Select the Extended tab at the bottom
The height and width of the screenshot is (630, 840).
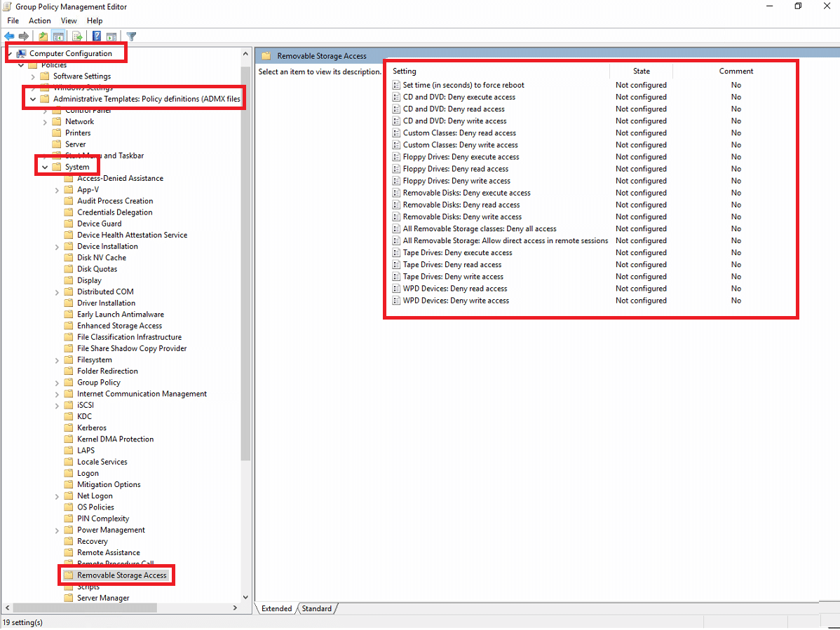click(x=276, y=608)
